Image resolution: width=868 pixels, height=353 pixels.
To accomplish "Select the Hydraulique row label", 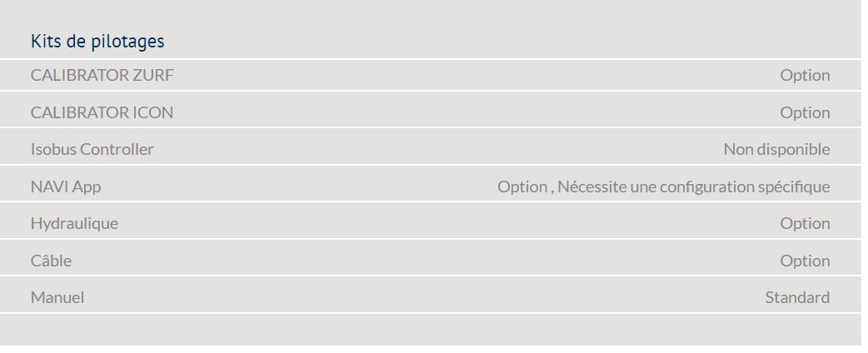I will (x=74, y=223).
